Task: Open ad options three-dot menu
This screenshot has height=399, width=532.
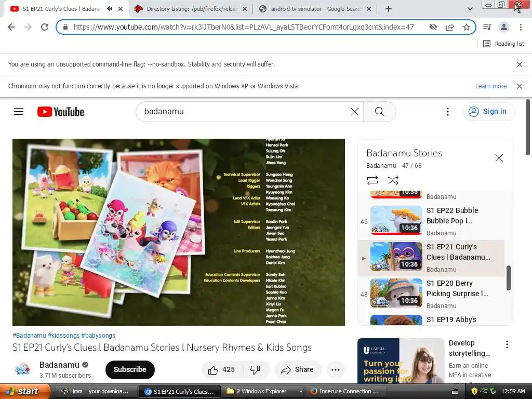Action: (507, 344)
